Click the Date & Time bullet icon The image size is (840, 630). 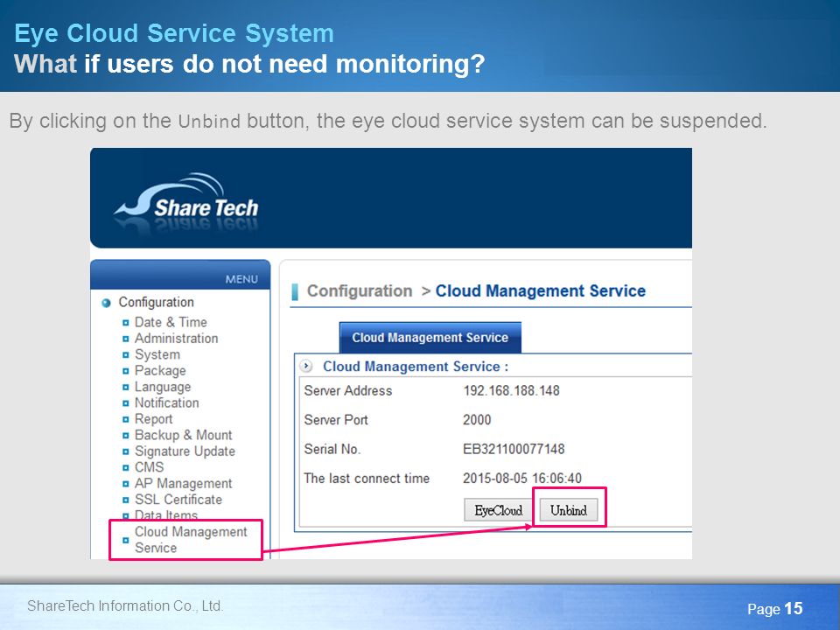(x=125, y=323)
